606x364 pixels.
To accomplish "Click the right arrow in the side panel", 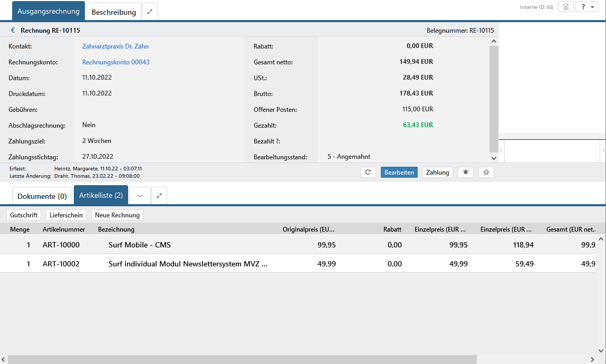I will coord(603,151).
